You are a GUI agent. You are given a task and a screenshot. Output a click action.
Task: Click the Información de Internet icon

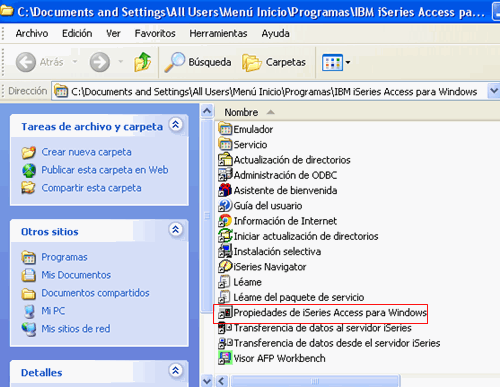click(x=225, y=221)
